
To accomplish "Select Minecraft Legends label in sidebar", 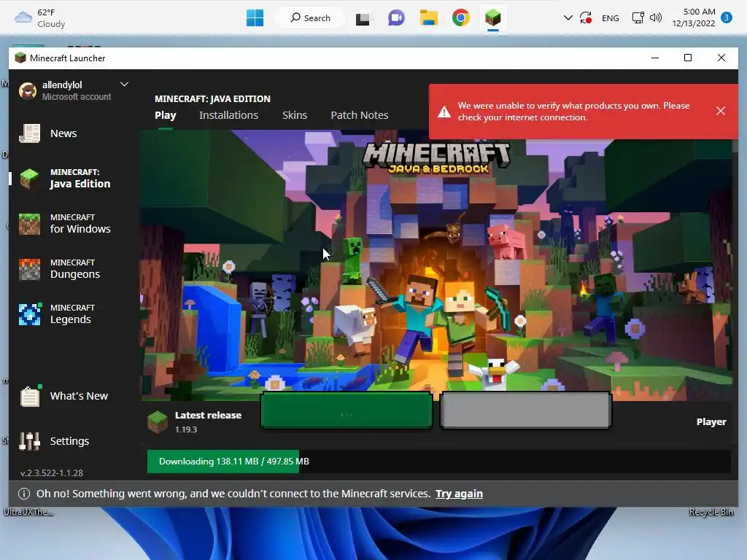I will [x=72, y=314].
